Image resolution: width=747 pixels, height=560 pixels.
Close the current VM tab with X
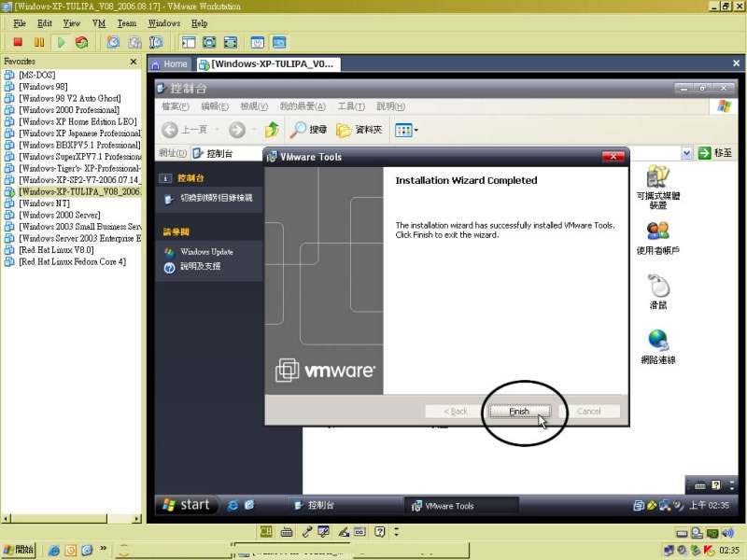point(736,63)
